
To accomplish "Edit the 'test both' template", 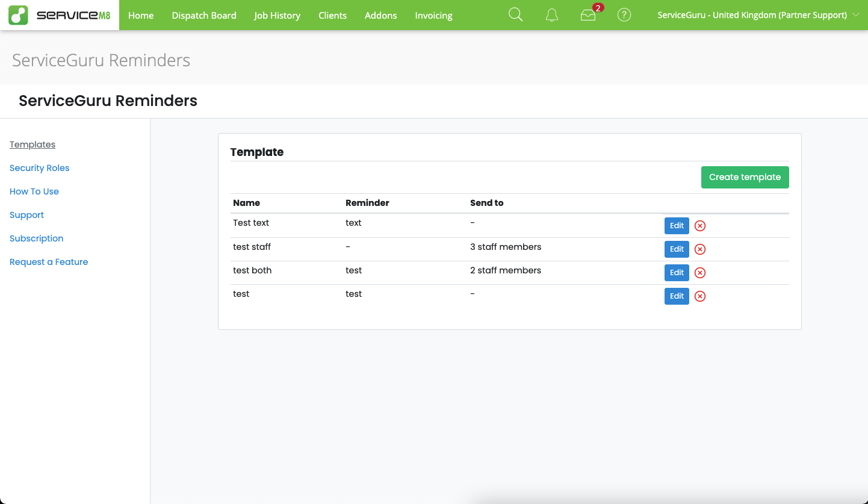I will [677, 273].
